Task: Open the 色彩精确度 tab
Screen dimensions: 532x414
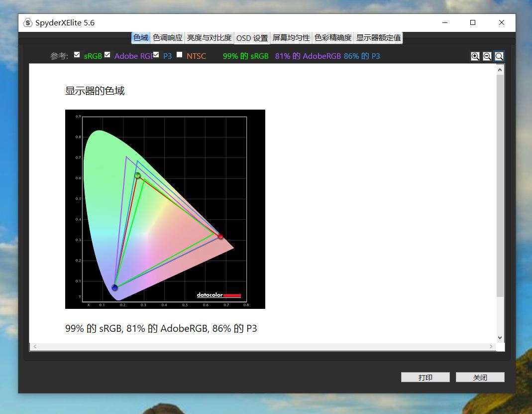Action: pyautogui.click(x=333, y=38)
